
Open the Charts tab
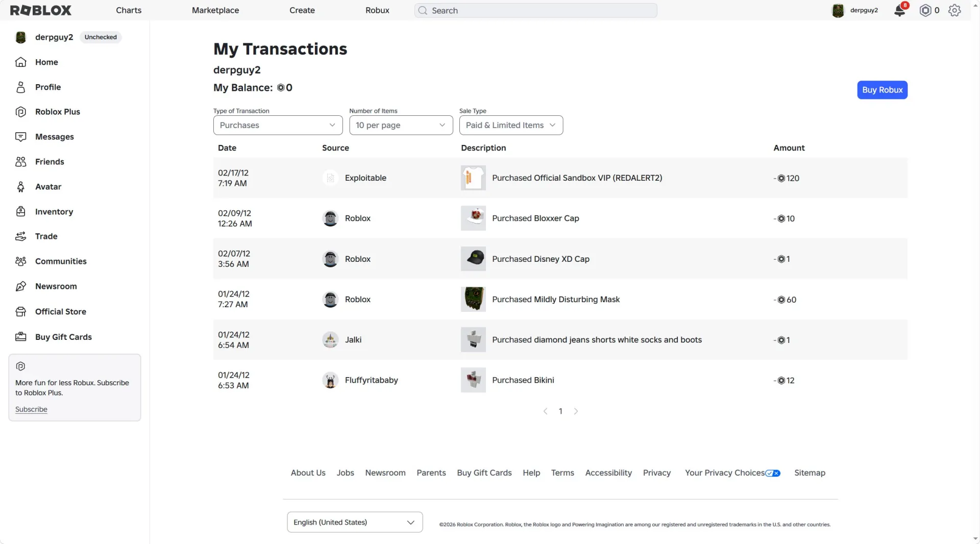[x=129, y=10]
